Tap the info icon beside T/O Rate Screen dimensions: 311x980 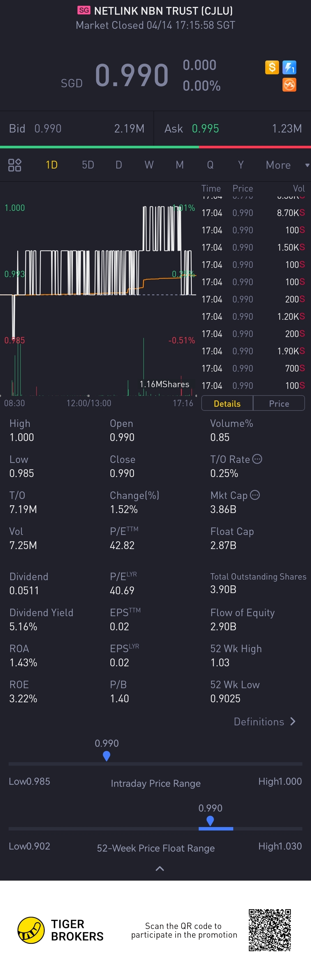257,459
